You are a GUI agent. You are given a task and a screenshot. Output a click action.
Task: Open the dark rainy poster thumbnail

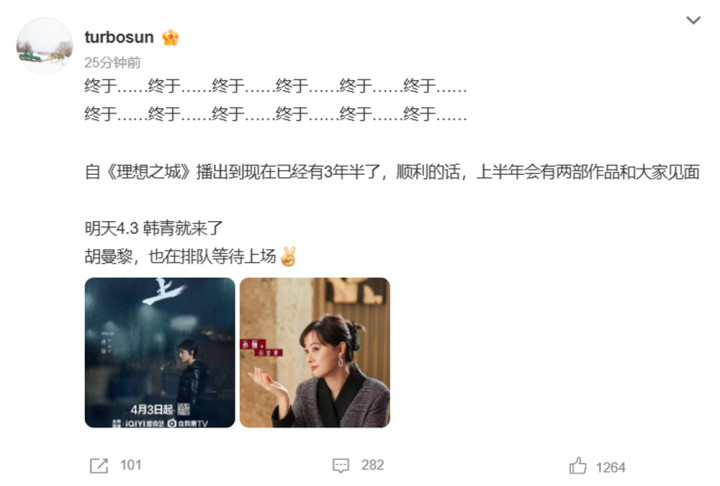(160, 353)
